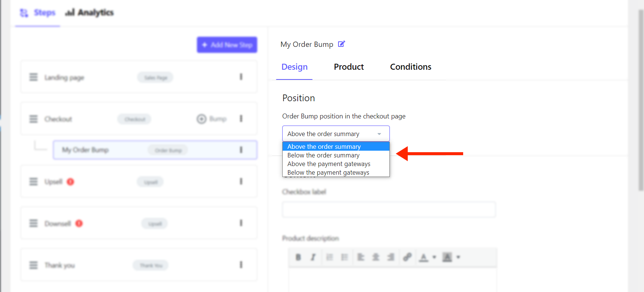
Task: Click the Checkbox label input field
Action: 389,210
